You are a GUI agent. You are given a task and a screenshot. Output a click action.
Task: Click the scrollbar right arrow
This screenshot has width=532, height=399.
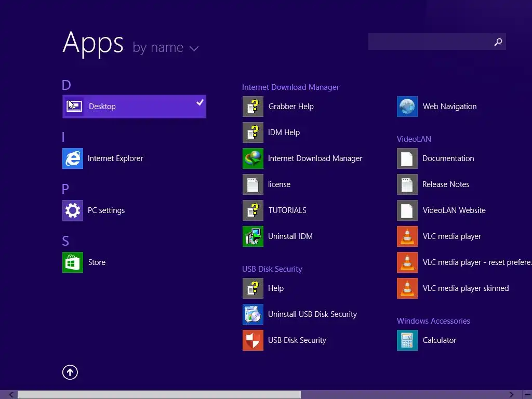click(x=512, y=395)
